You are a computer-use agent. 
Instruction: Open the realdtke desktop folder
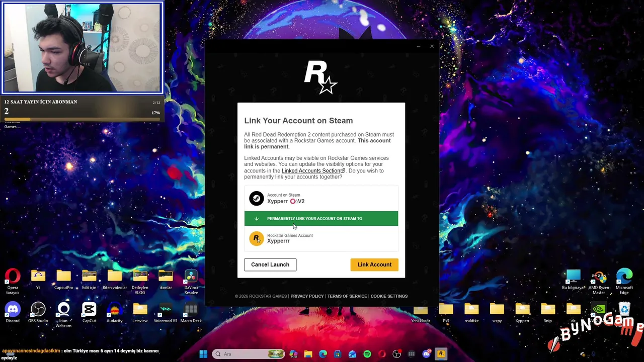pos(471,313)
